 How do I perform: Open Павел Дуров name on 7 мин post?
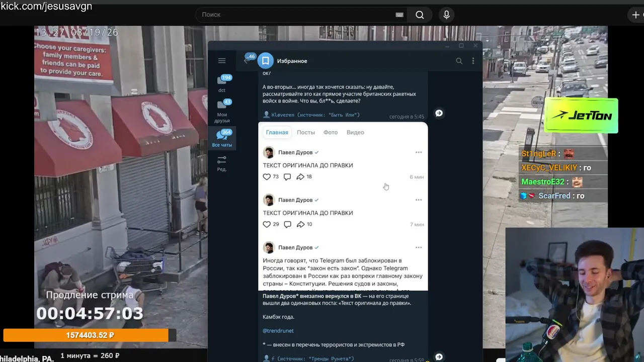tap(295, 200)
